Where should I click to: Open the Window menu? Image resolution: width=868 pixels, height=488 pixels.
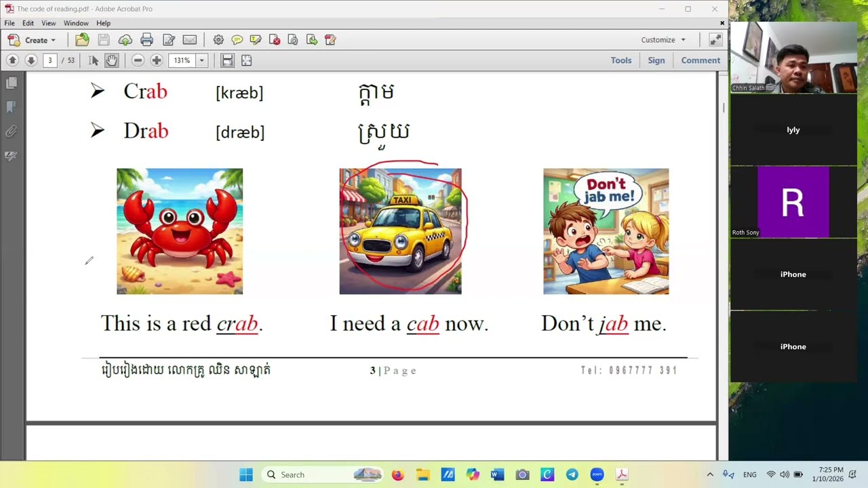pos(76,23)
